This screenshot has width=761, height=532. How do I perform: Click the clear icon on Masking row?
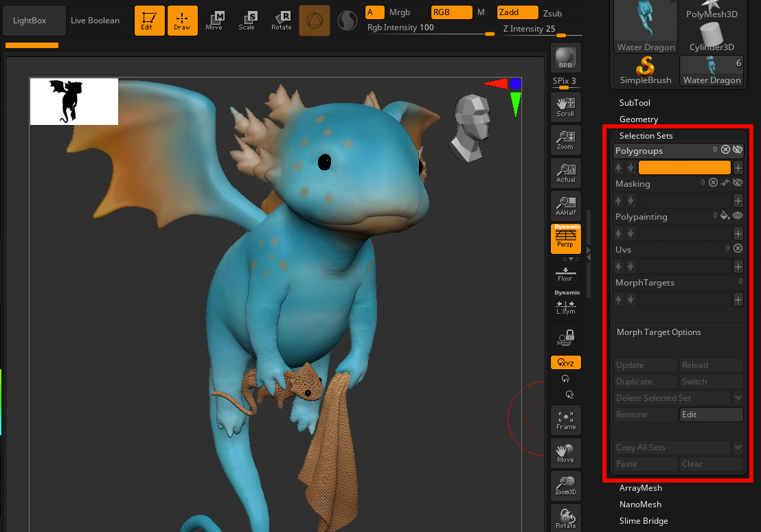pyautogui.click(x=713, y=183)
